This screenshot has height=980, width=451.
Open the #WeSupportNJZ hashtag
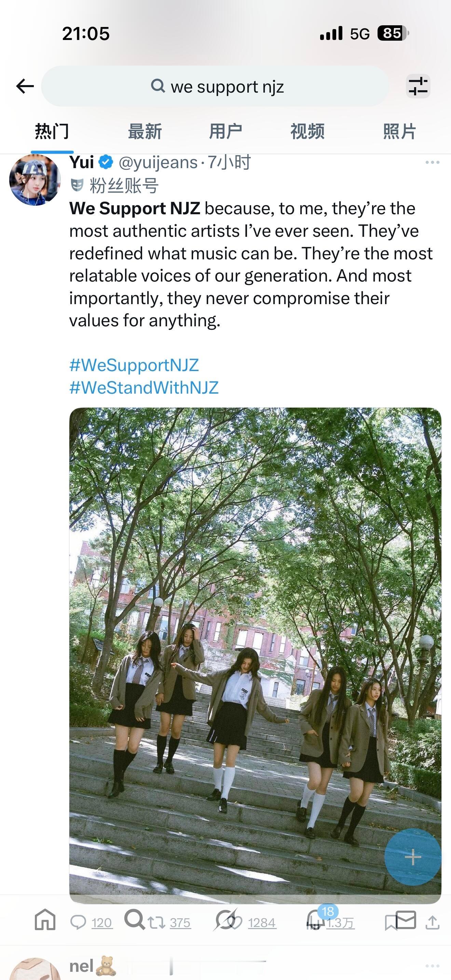134,365
